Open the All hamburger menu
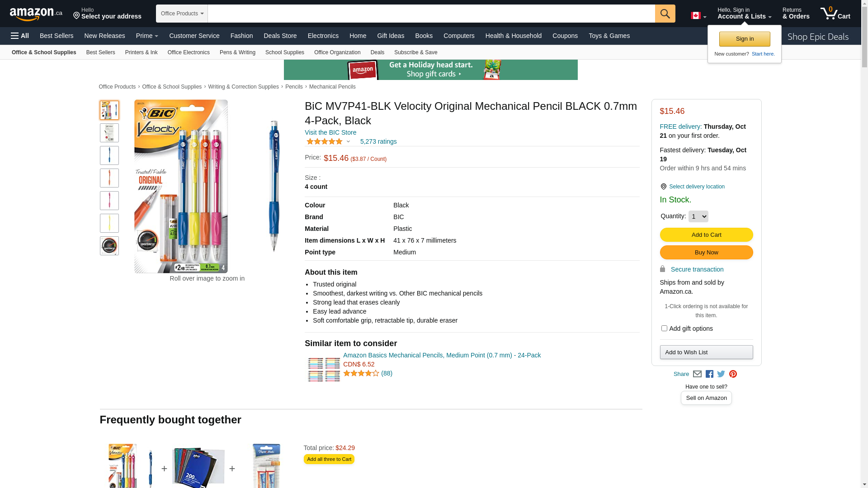This screenshot has width=868, height=488. point(20,36)
